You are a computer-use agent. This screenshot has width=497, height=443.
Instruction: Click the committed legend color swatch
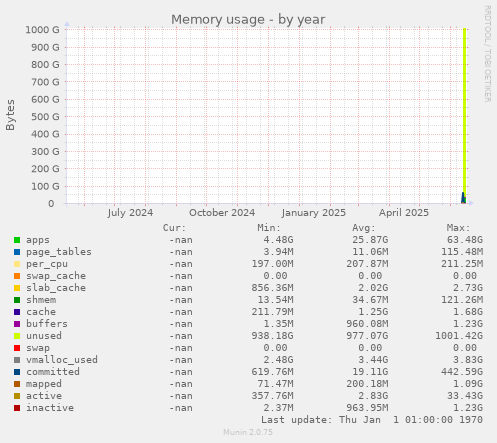tap(17, 372)
